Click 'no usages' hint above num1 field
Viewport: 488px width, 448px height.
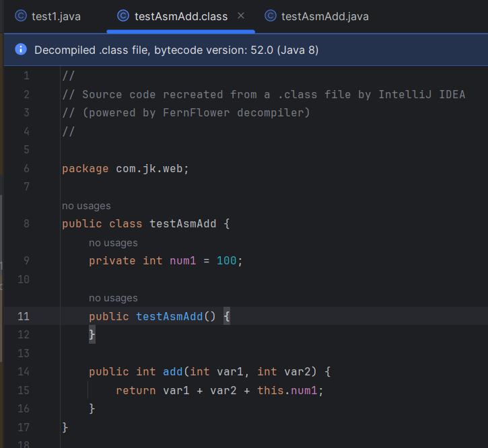113,243
